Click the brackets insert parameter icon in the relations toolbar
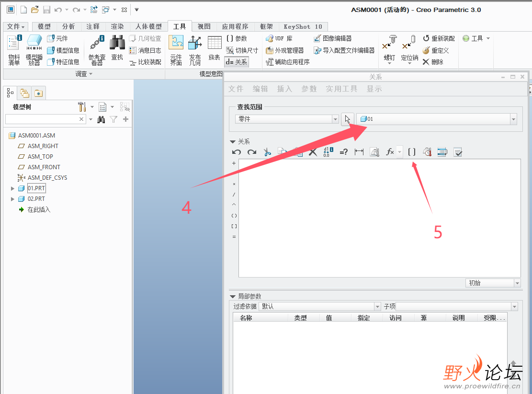The width and height of the screenshot is (532, 394). coord(411,152)
